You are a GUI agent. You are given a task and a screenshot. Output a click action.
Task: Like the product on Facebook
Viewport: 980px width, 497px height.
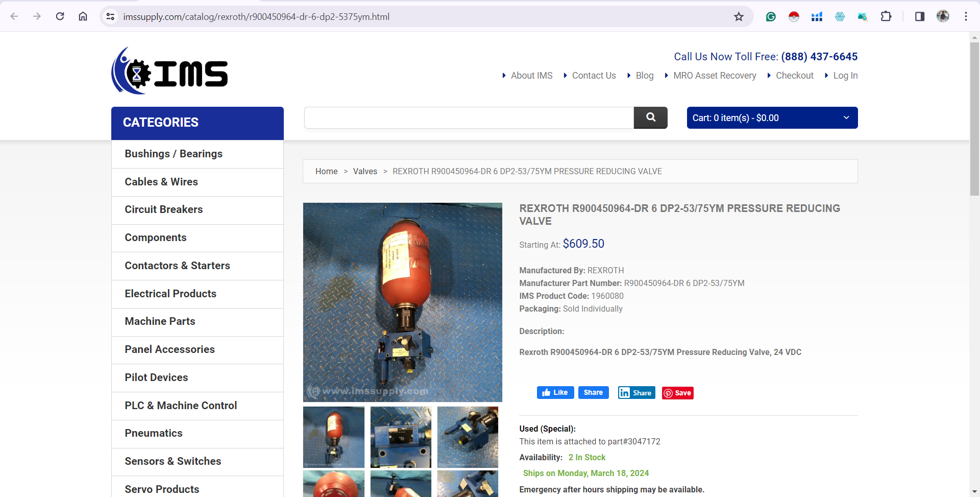(555, 392)
